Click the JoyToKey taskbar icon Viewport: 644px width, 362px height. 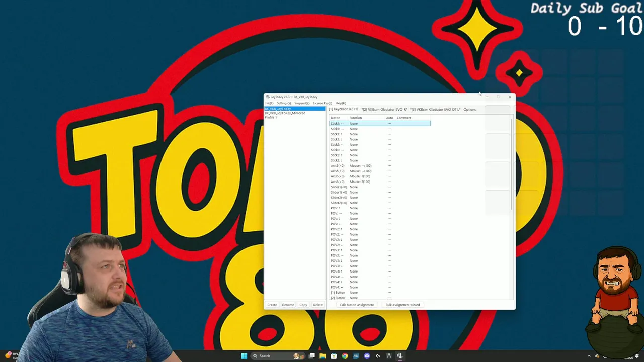click(x=400, y=356)
